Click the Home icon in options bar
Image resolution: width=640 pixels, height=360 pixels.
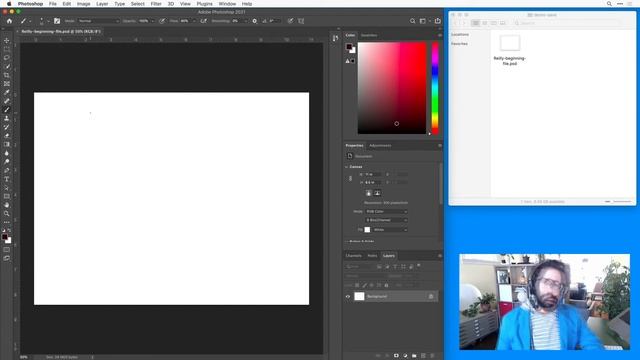[9, 21]
